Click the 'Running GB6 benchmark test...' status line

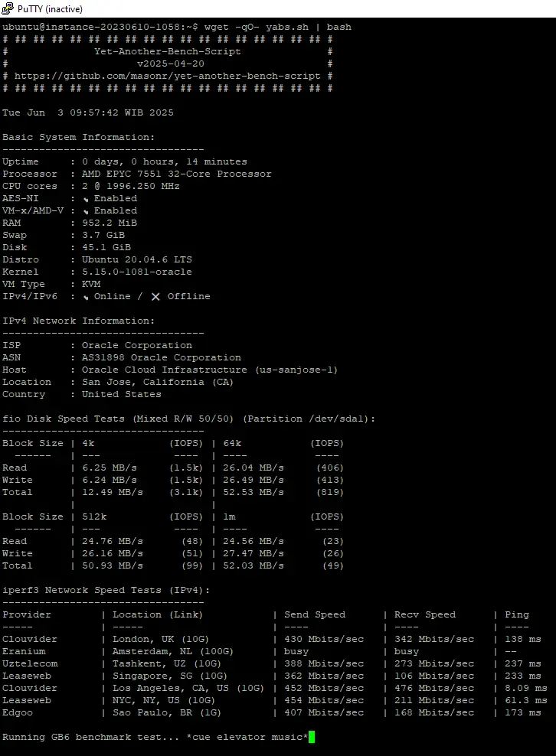[155, 737]
